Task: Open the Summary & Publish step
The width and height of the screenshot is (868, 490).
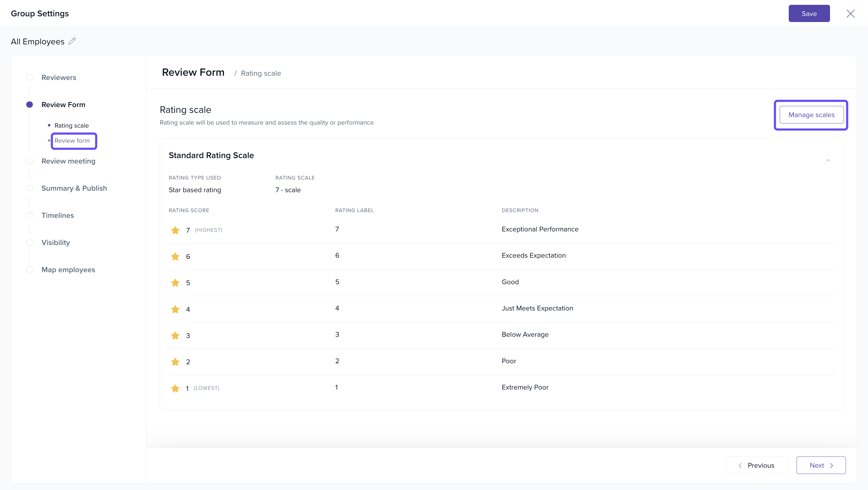Action: point(74,188)
